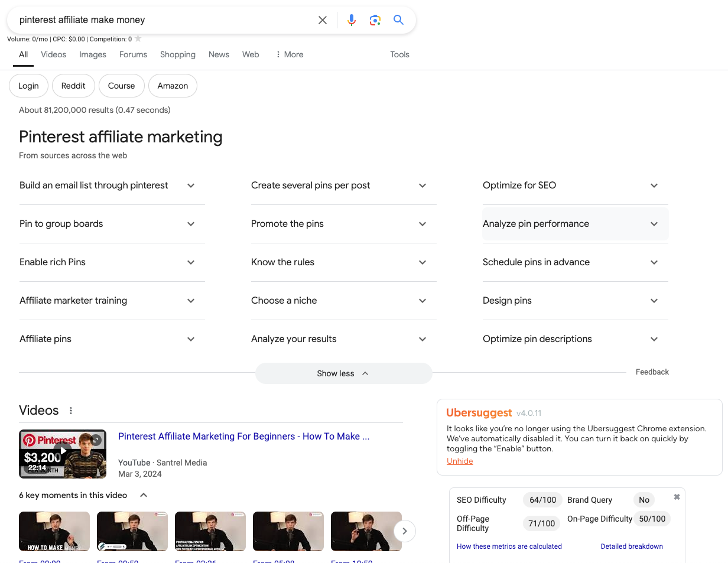The image size is (728, 563).
Task: Expand Optimize for SEO
Action: click(575, 186)
